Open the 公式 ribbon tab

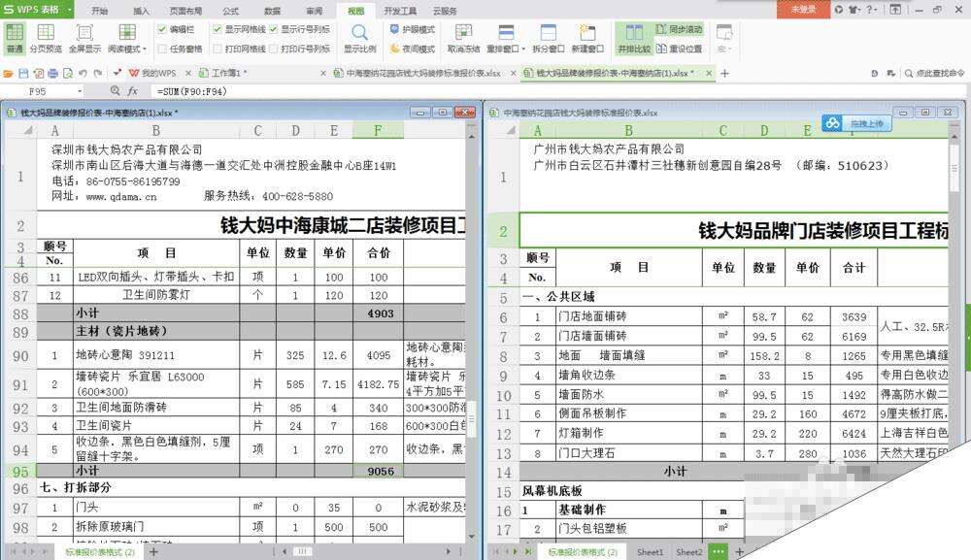click(x=230, y=10)
